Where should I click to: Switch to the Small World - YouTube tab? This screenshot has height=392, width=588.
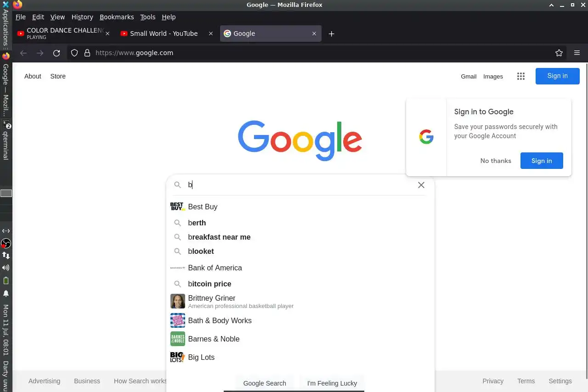(x=167, y=34)
